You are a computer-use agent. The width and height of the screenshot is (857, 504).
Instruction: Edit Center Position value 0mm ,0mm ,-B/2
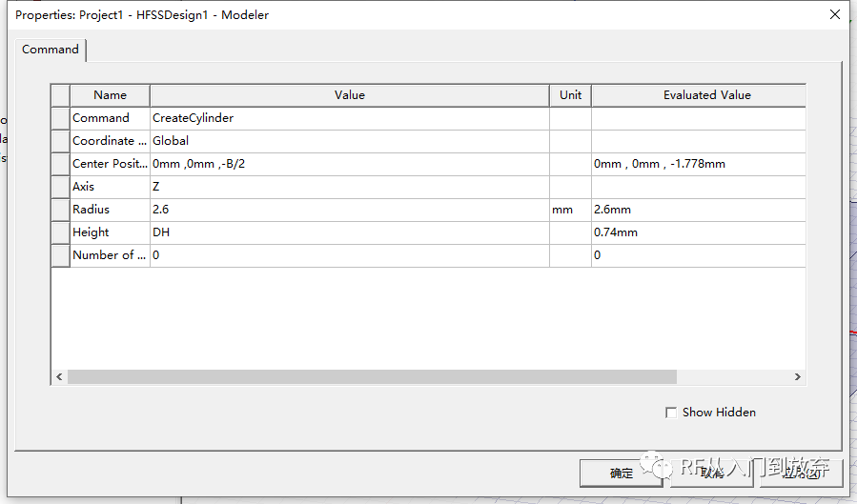pyautogui.click(x=350, y=164)
